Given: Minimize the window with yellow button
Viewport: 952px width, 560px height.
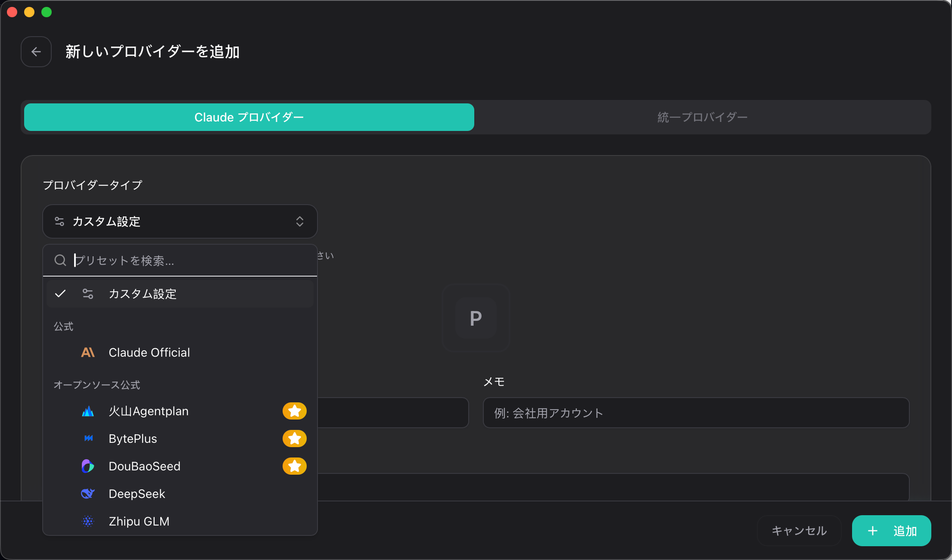Looking at the screenshot, I should pyautogui.click(x=29, y=12).
